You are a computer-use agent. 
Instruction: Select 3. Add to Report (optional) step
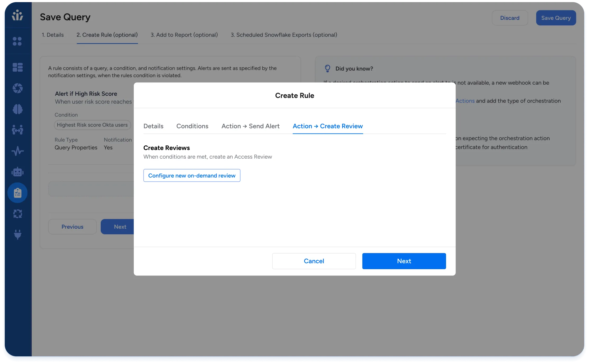184,35
